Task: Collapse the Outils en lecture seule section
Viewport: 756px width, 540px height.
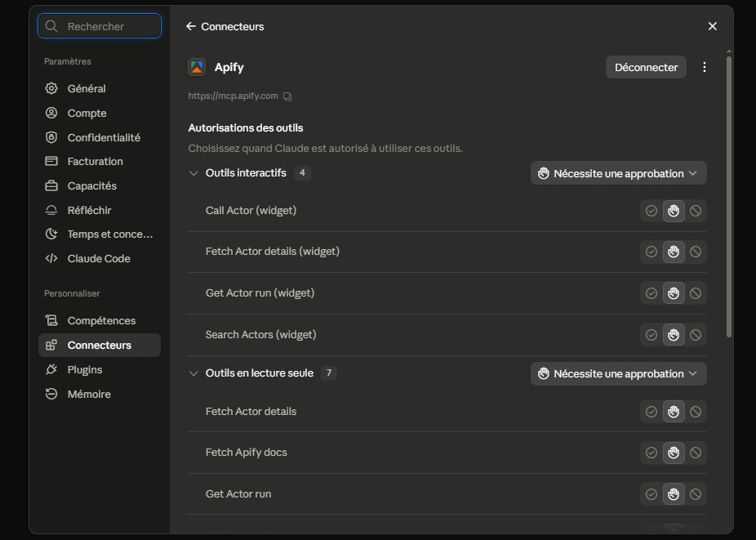Action: click(x=193, y=373)
